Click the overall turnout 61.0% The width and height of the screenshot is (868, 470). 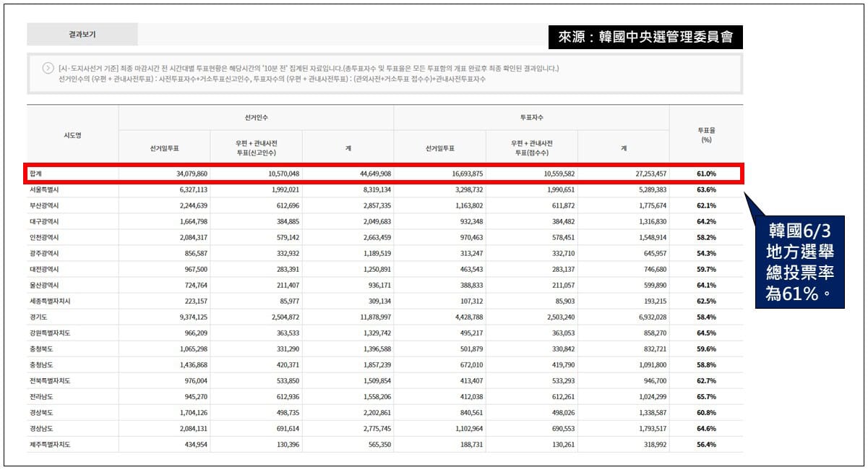(x=706, y=174)
